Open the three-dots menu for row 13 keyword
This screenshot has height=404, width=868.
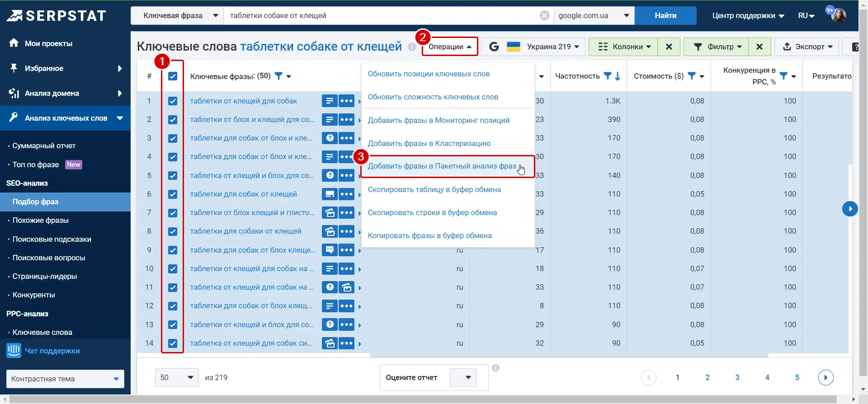click(x=346, y=324)
